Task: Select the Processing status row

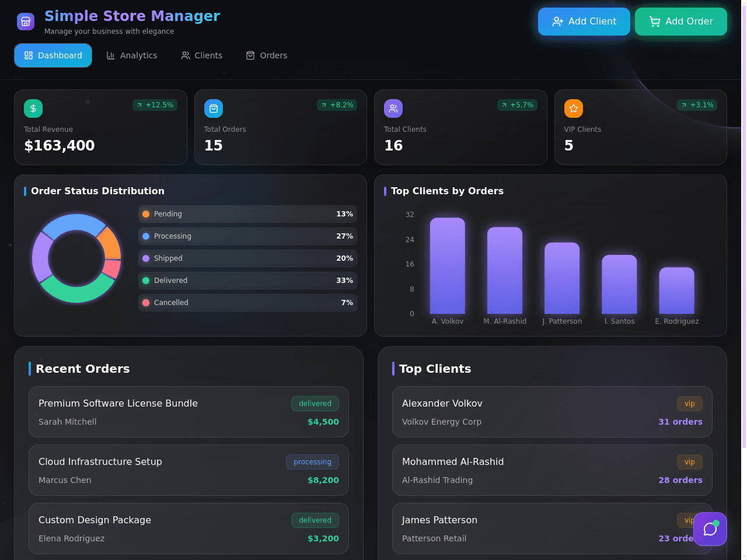Action: point(247,236)
